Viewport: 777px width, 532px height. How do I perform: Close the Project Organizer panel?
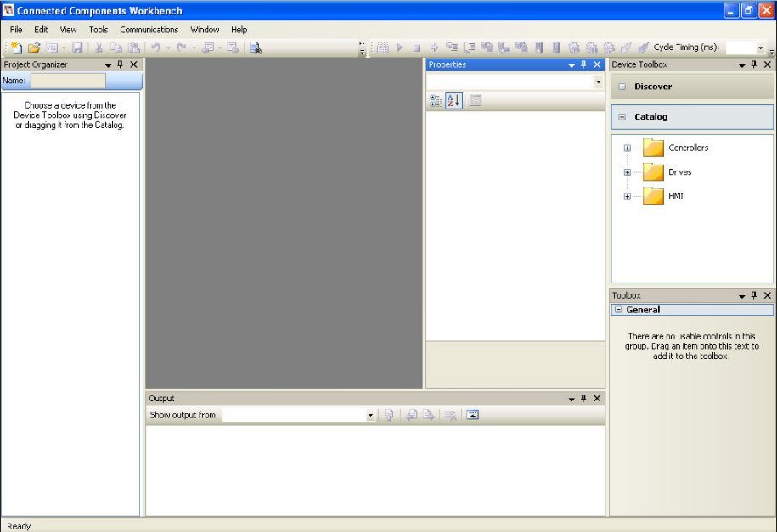133,64
